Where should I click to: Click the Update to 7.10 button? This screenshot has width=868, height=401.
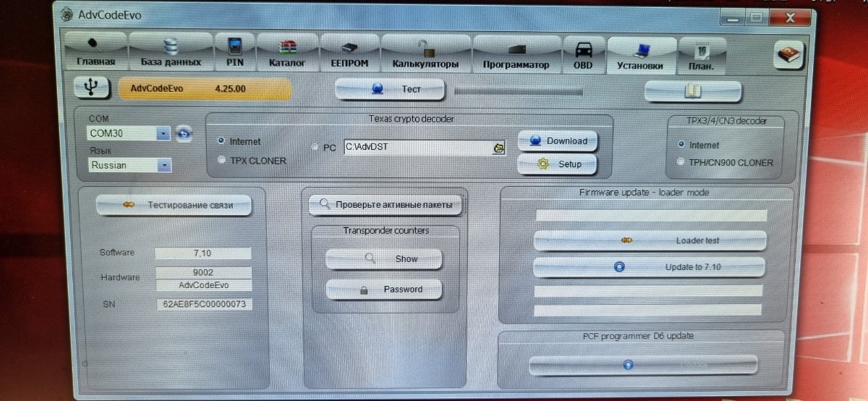(649, 266)
